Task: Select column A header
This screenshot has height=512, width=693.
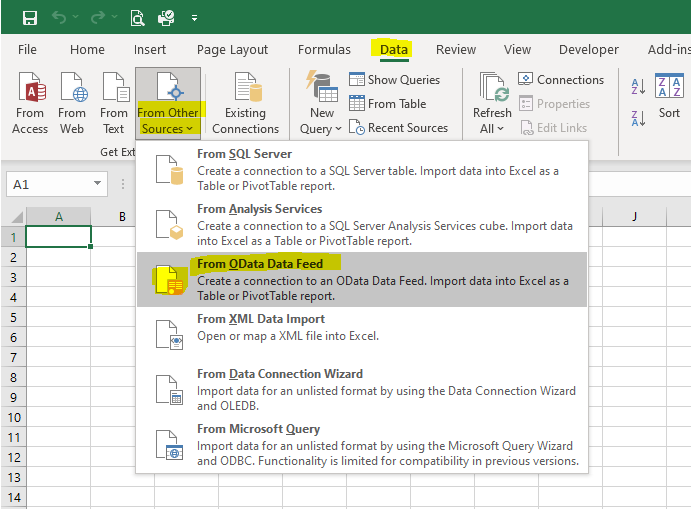Action: [58, 217]
